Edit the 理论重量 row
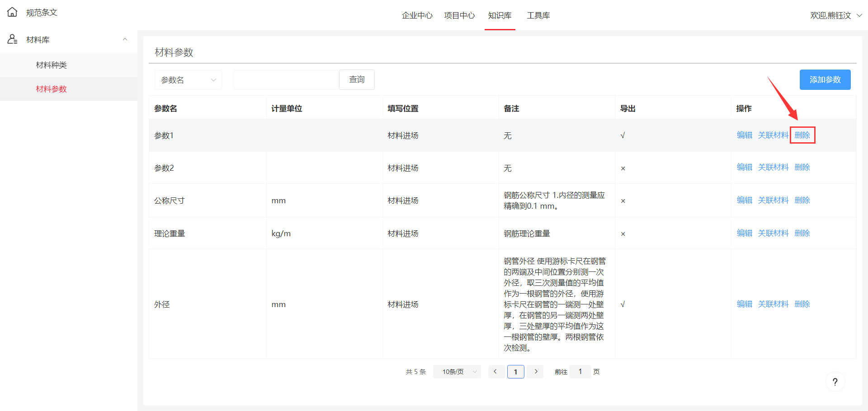This screenshot has width=868, height=411. pos(744,233)
